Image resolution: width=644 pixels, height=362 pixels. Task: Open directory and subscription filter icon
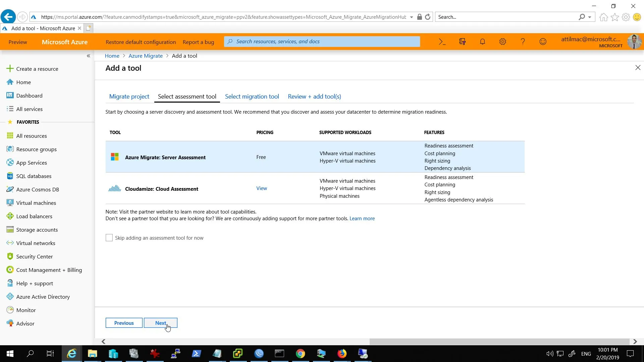(x=462, y=42)
